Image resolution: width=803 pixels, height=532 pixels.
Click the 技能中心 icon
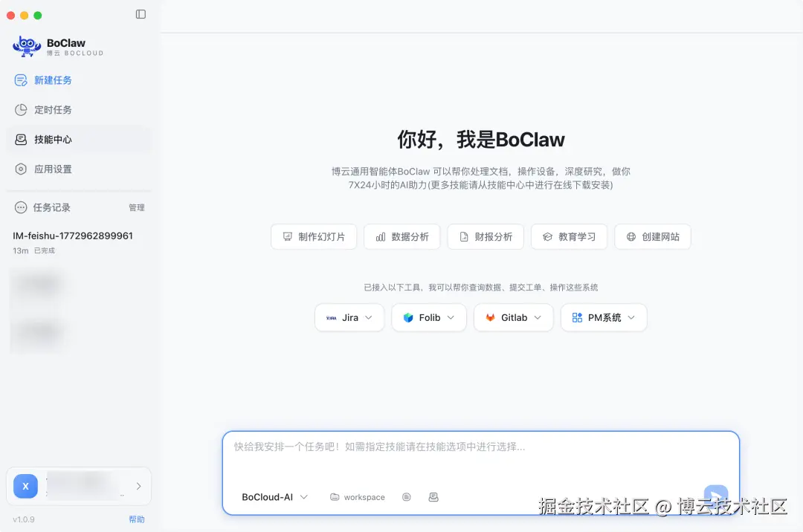coord(21,140)
